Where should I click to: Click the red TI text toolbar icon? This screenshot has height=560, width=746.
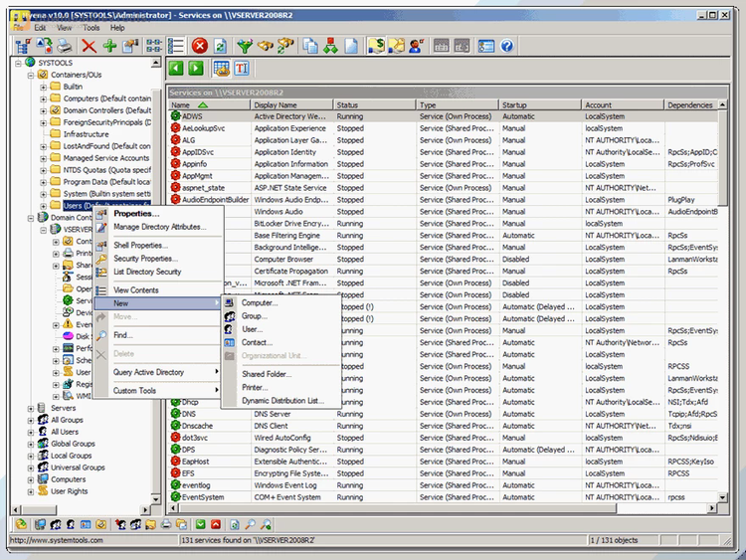pos(242,69)
